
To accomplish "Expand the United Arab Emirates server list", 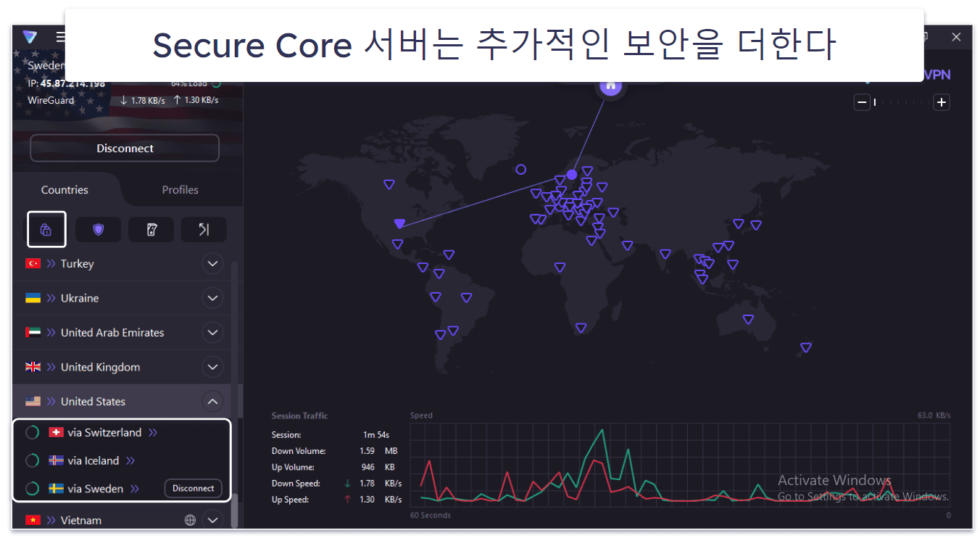I will (212, 333).
